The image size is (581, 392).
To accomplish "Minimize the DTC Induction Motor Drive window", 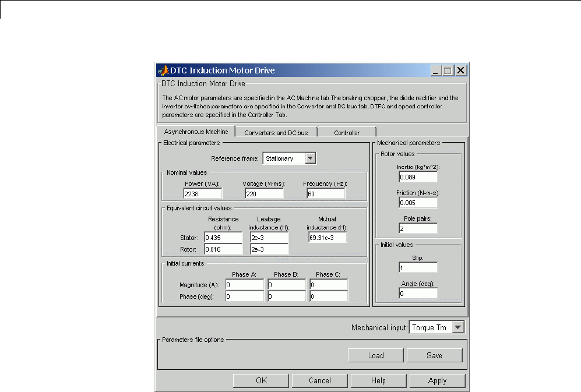I will click(x=436, y=70).
